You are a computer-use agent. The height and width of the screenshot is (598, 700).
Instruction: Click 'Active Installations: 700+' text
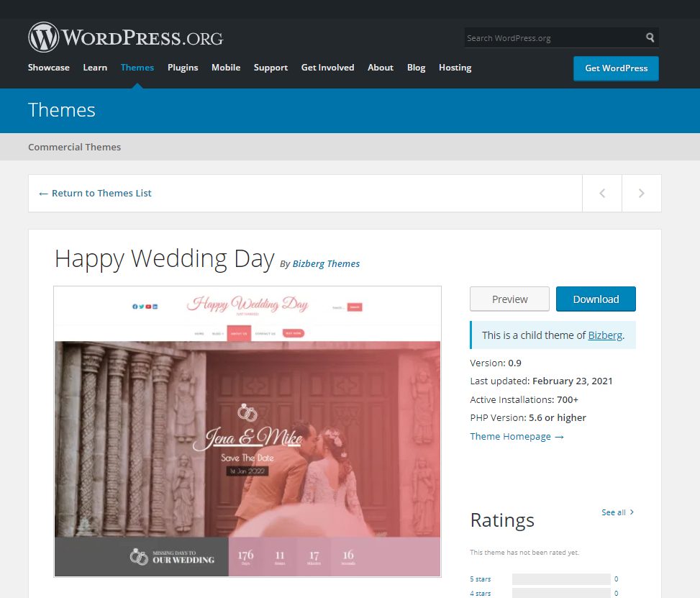coord(524,399)
